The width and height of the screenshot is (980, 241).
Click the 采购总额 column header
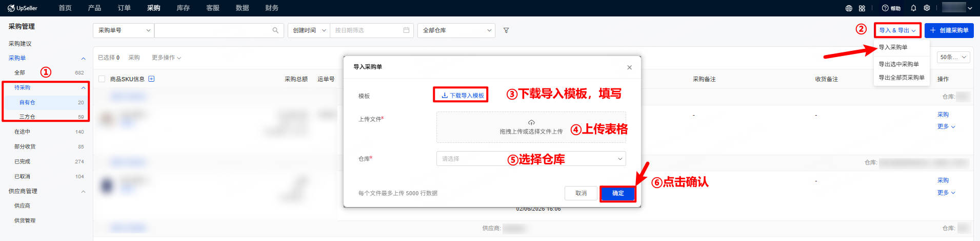point(296,79)
